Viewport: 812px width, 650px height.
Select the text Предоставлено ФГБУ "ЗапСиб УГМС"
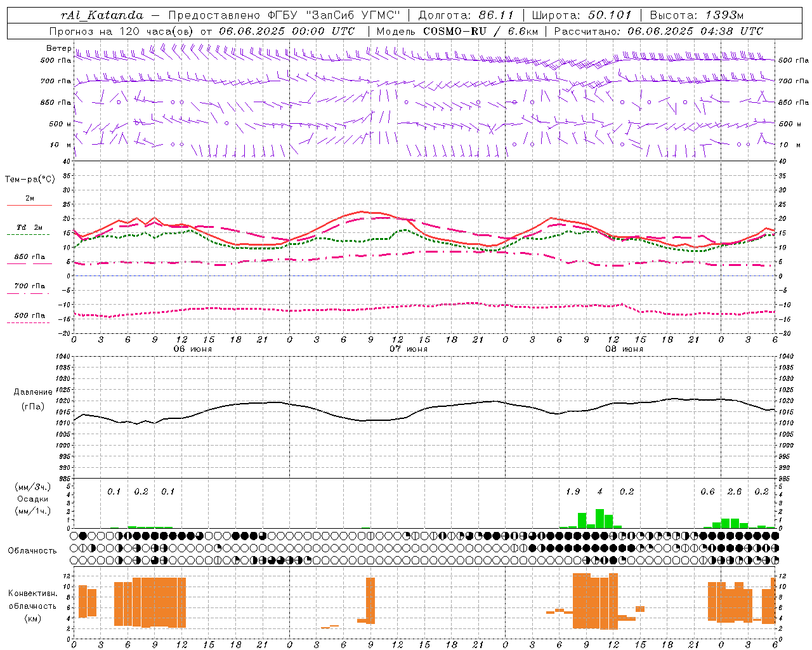(x=285, y=15)
